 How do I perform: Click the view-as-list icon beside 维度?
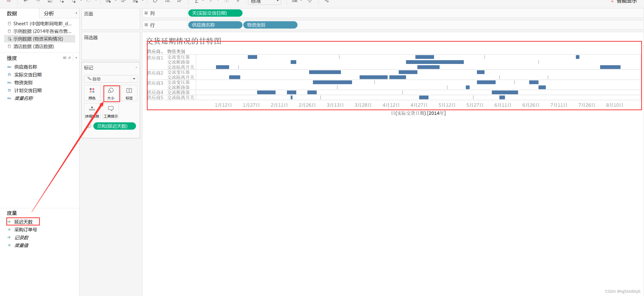(x=65, y=58)
